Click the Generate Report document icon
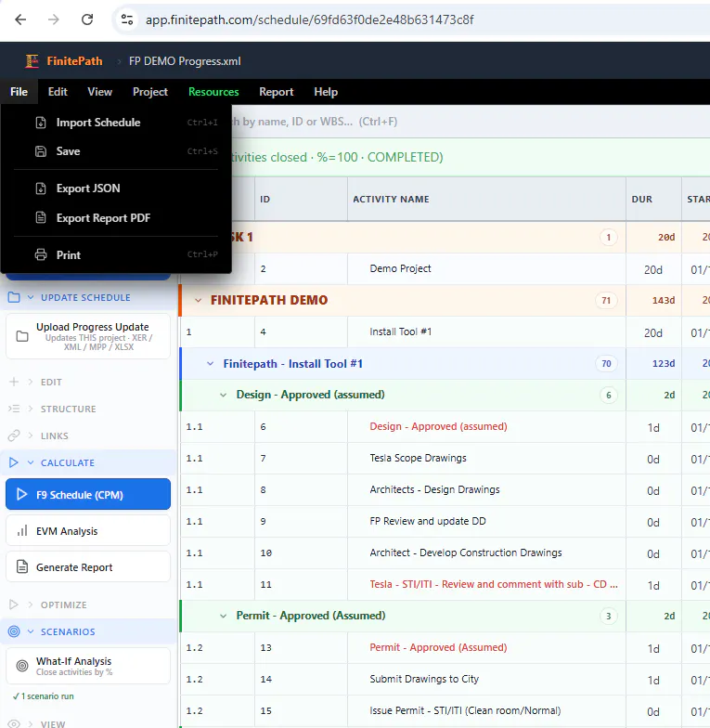The width and height of the screenshot is (710, 728). (x=22, y=566)
